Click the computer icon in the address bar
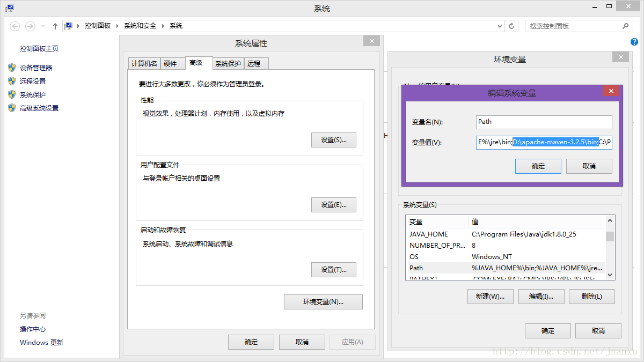 coord(68,26)
